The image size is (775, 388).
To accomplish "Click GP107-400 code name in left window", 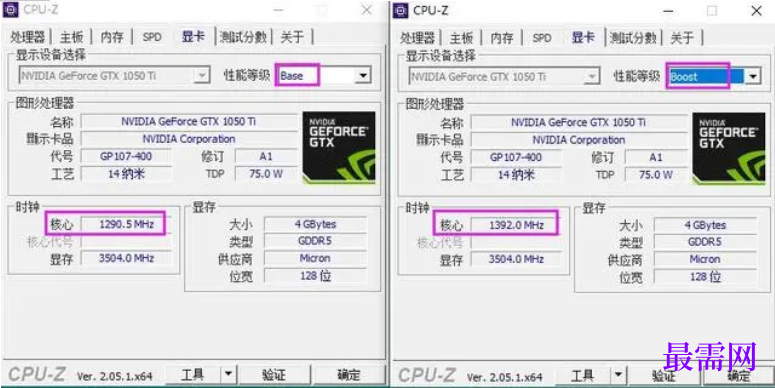I will coord(127,157).
